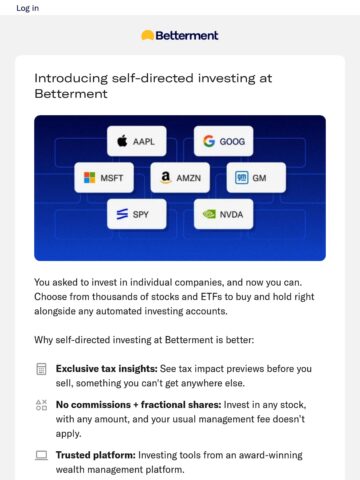Image resolution: width=360 pixels, height=480 pixels.
Task: Open the blue stock tickers banner image
Action: click(180, 188)
